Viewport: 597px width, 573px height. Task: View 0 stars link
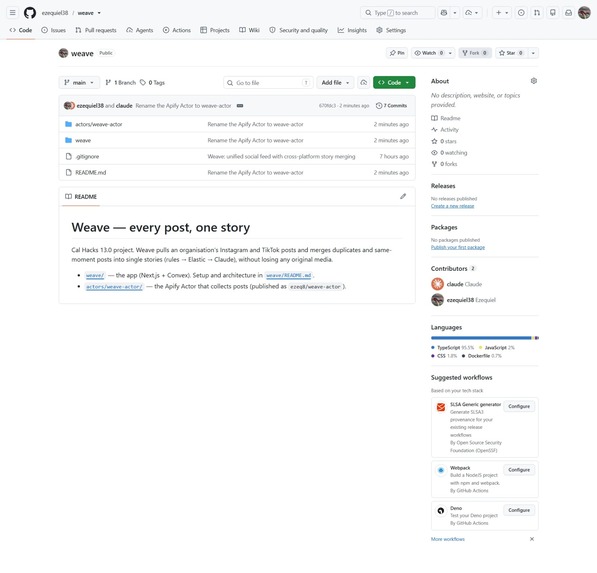[x=444, y=141]
